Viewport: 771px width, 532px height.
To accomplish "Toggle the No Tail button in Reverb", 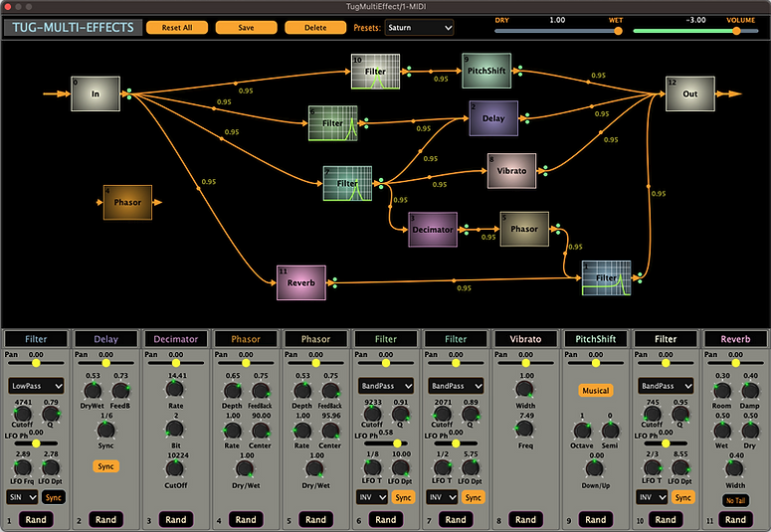I will tap(735, 500).
